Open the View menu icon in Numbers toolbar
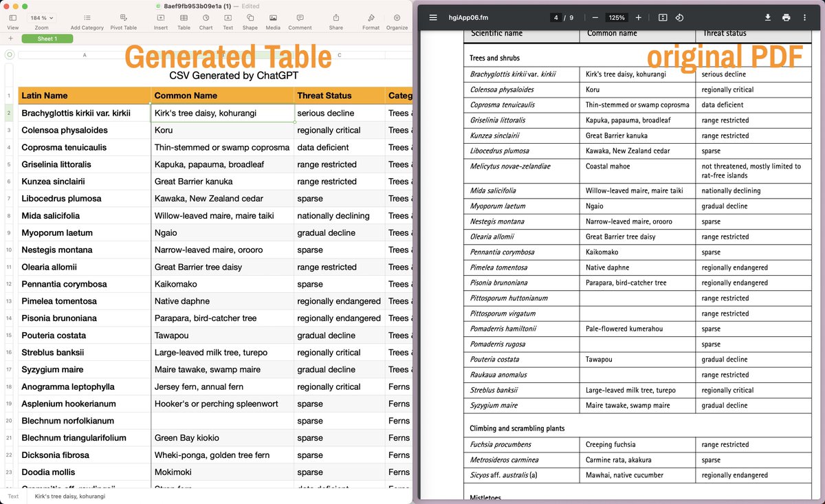825x504 pixels. point(12,18)
